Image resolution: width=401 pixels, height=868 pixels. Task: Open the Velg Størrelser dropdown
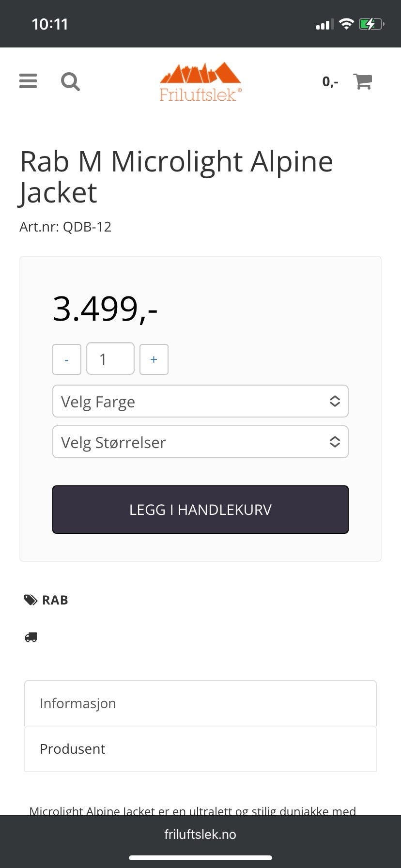[194, 442]
